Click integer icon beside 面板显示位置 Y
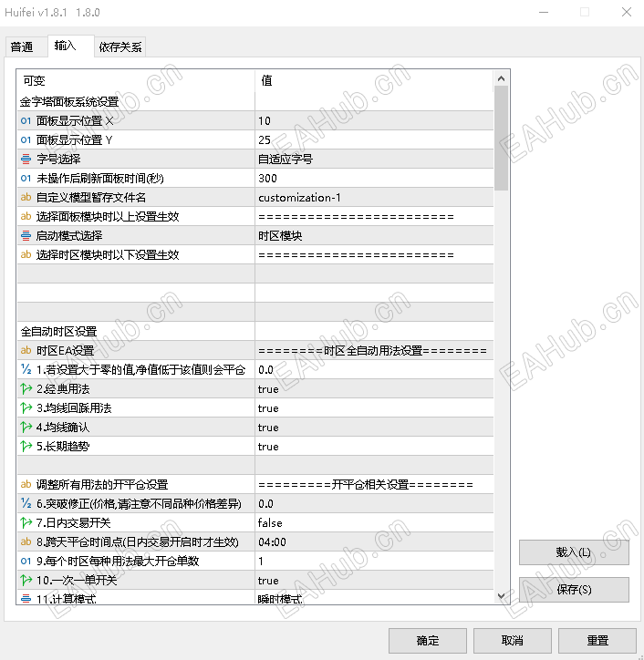Screen dimensions: 644x660 pos(26,139)
